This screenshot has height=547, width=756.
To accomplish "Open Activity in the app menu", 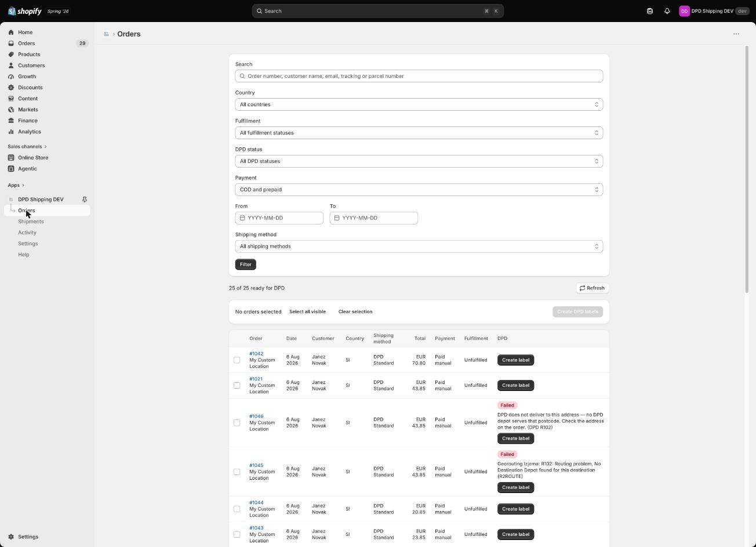I will [x=27, y=233].
